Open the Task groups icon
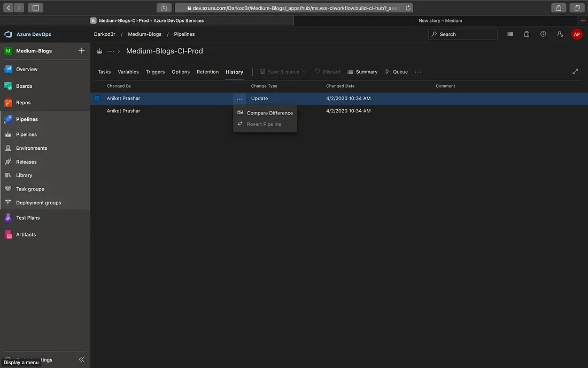Screen dimensions: 588x368 [x=8, y=189]
